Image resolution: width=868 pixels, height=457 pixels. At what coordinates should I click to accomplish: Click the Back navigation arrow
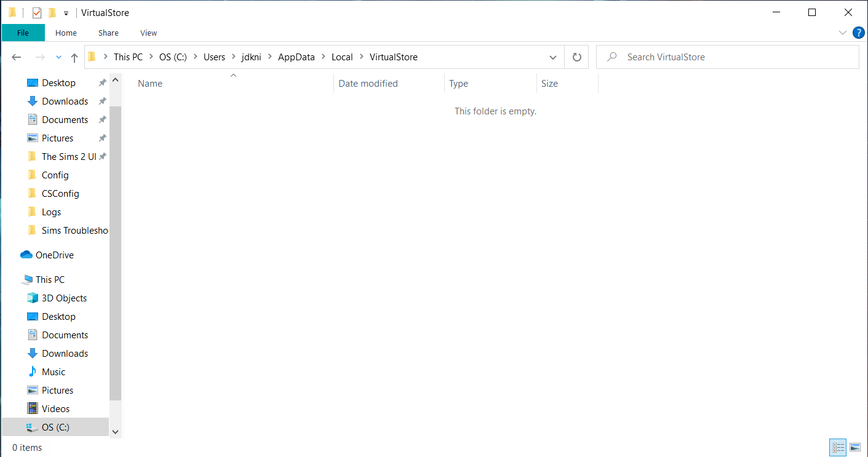[x=17, y=57]
